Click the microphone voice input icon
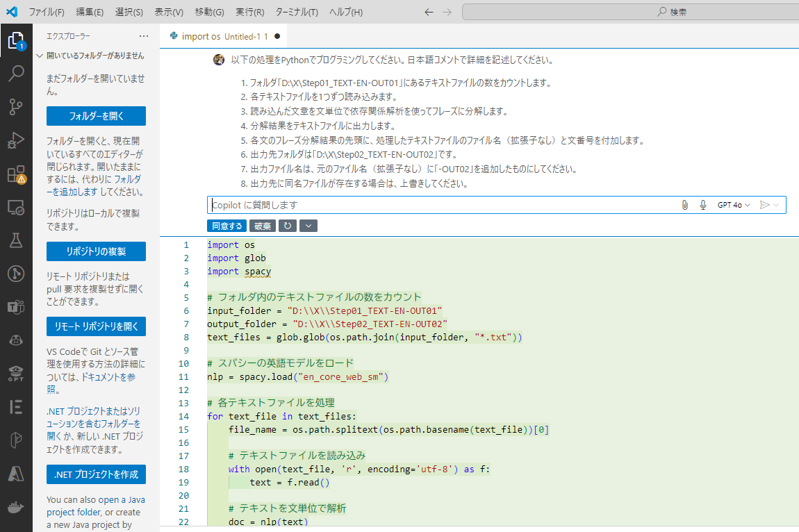The image size is (799, 532). pos(703,205)
